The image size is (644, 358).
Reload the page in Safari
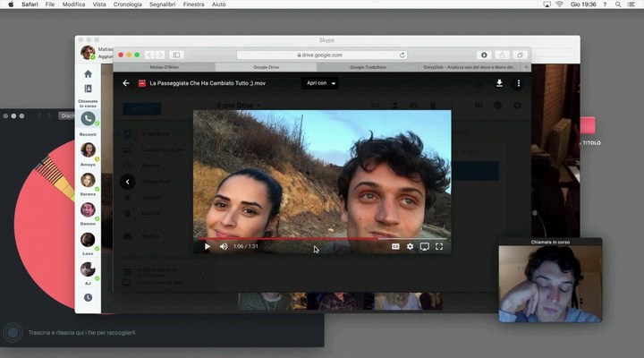click(402, 55)
